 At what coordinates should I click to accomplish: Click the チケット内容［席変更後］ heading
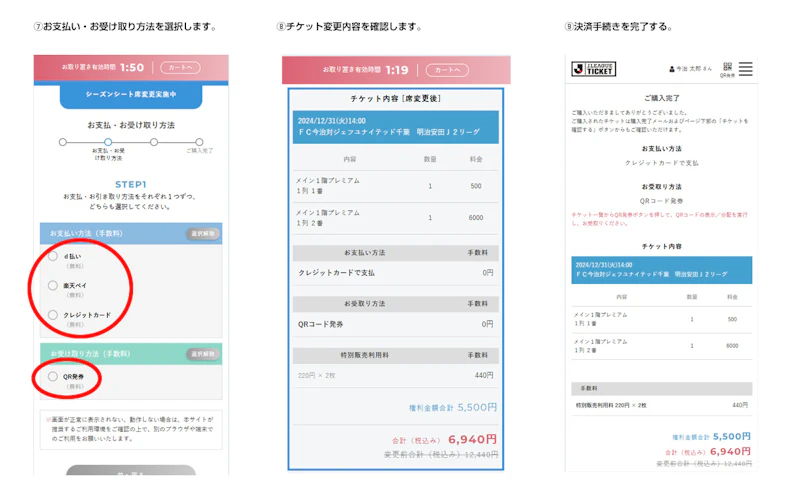tap(395, 98)
